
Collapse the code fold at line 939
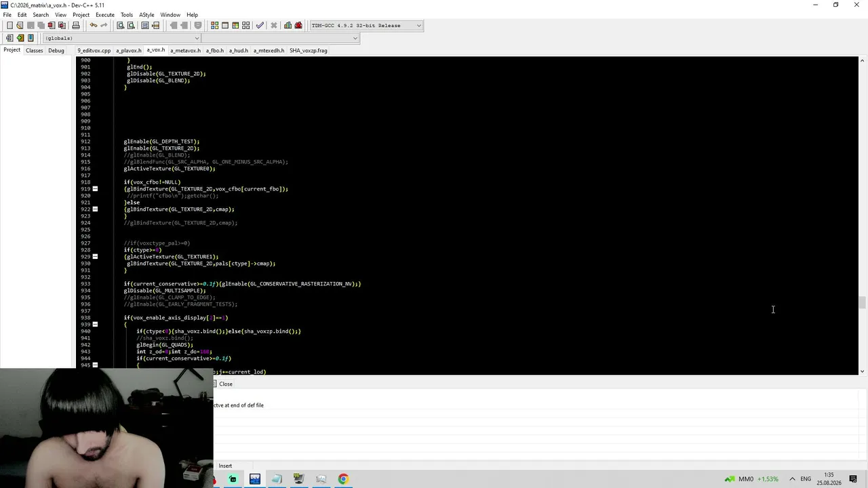pos(95,324)
